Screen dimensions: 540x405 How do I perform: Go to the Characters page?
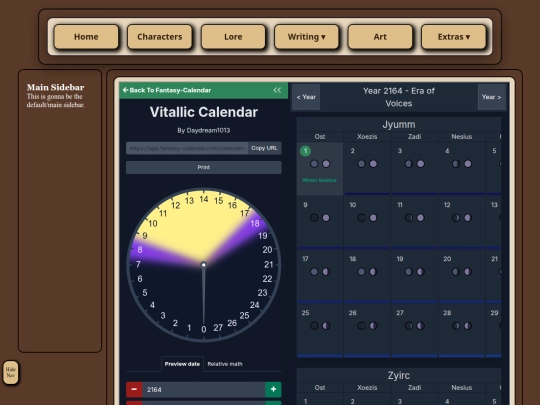(x=159, y=37)
